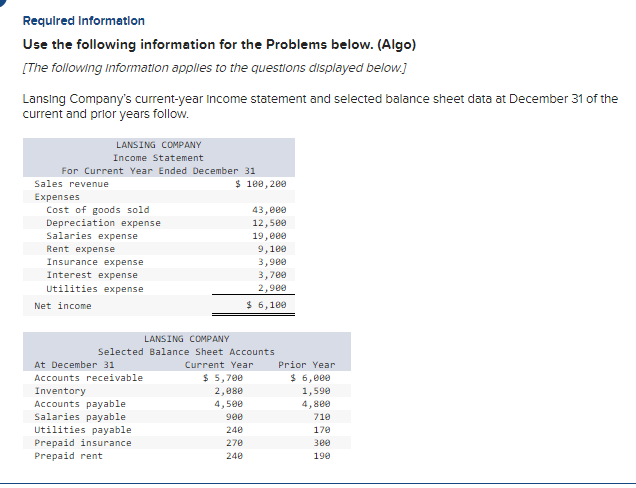Select the 19,000 salaries expense value
The image size is (636, 488).
pyautogui.click(x=269, y=236)
